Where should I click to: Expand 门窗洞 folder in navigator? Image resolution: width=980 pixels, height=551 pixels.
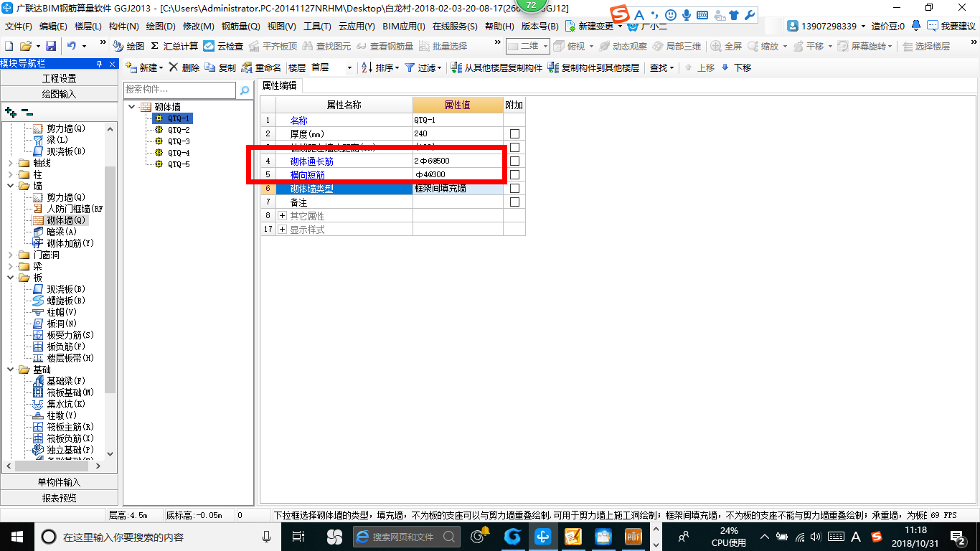(11, 255)
